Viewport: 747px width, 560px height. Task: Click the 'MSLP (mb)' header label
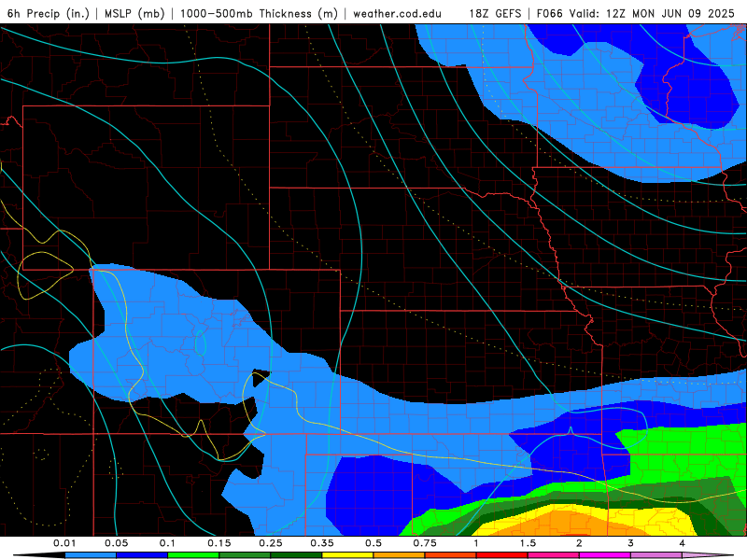click(x=134, y=13)
